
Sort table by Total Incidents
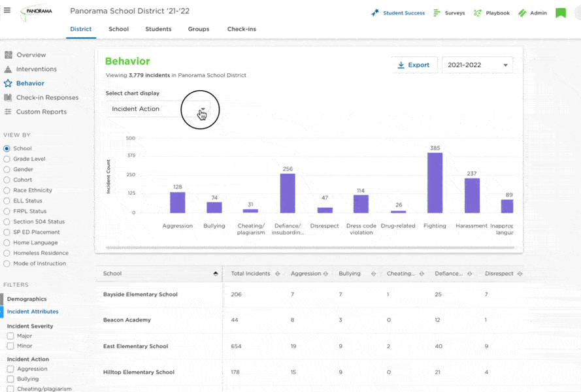(278, 274)
